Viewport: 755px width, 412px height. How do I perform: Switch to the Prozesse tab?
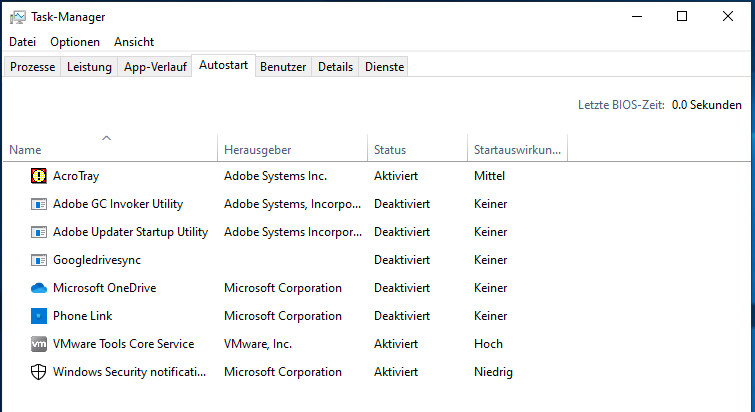point(32,67)
